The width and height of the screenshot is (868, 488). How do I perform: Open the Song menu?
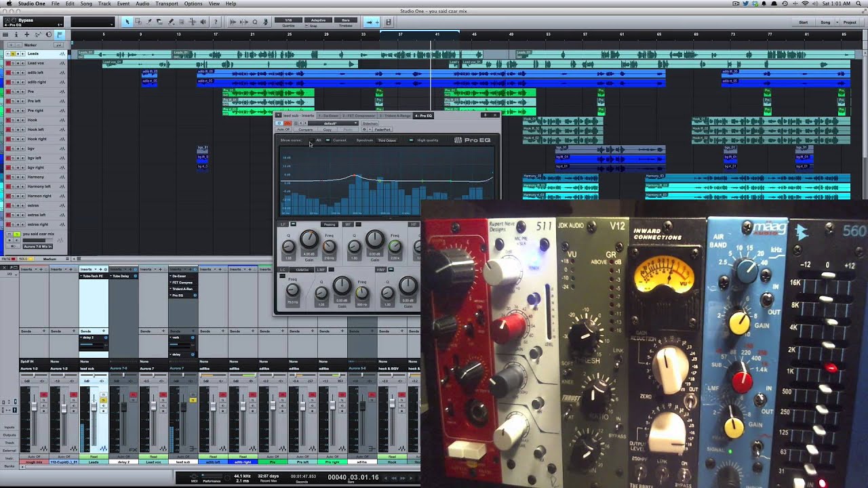86,3
